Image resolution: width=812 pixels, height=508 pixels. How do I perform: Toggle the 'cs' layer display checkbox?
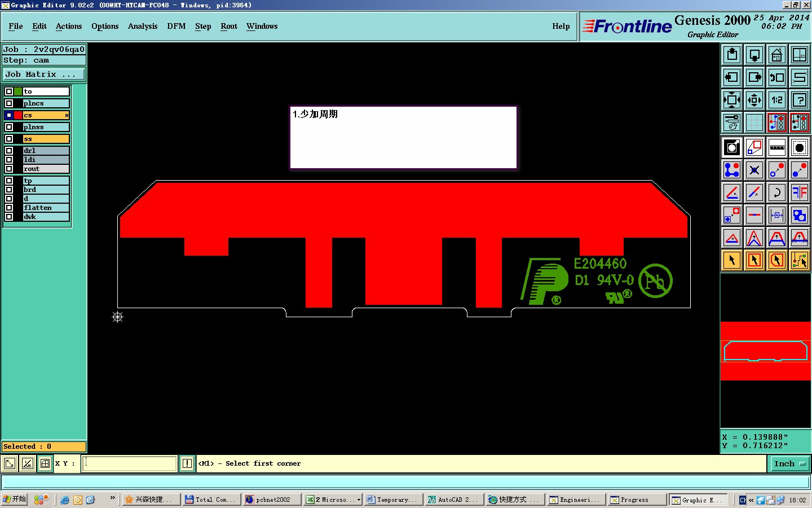tap(9, 115)
